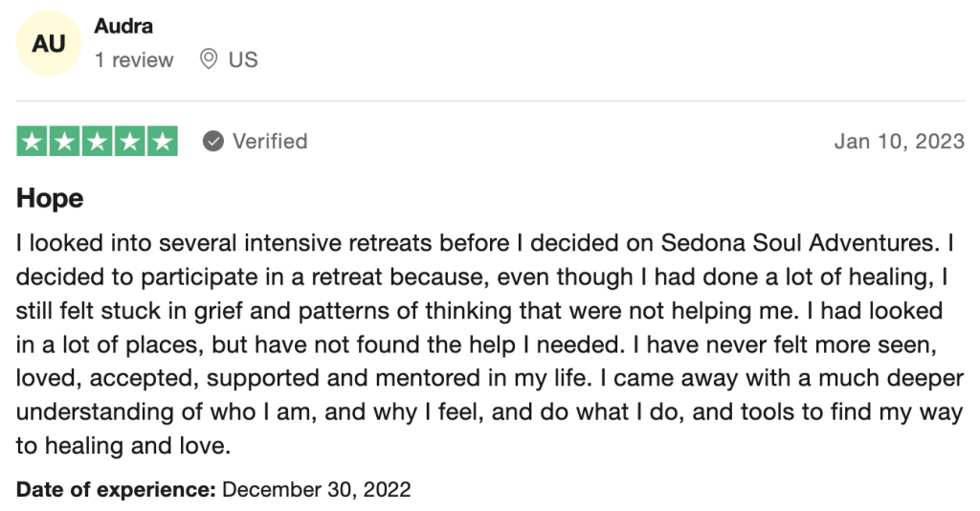Click the second green rating star

click(x=64, y=142)
